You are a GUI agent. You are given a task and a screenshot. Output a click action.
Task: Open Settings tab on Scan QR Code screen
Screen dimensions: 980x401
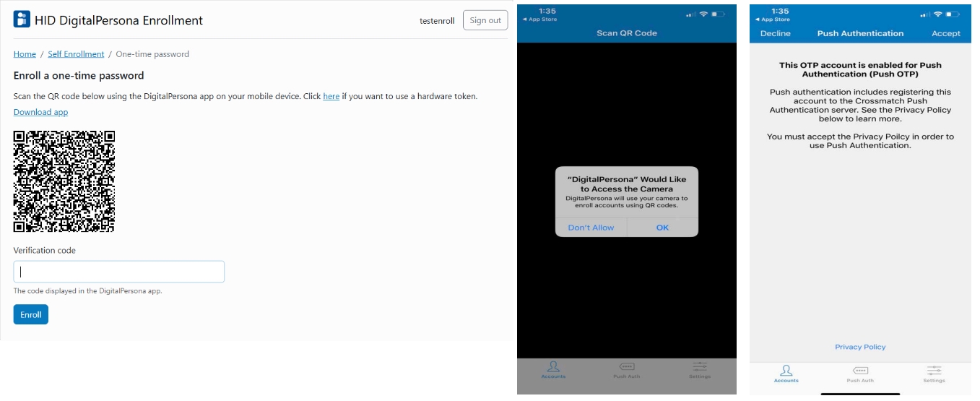[699, 369]
